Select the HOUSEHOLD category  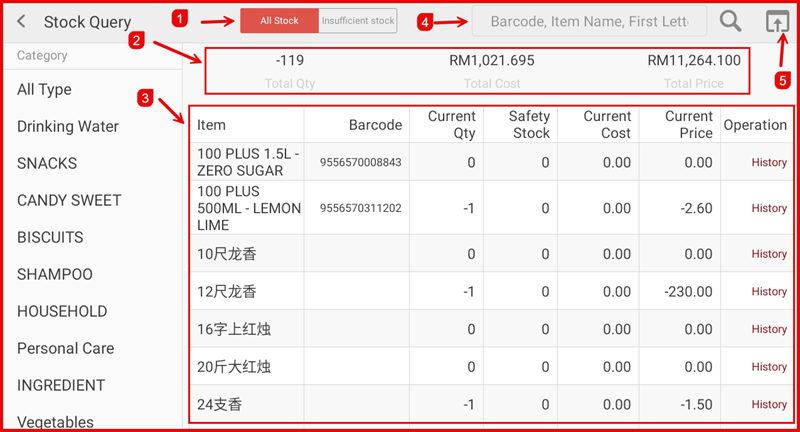pyautogui.click(x=62, y=311)
